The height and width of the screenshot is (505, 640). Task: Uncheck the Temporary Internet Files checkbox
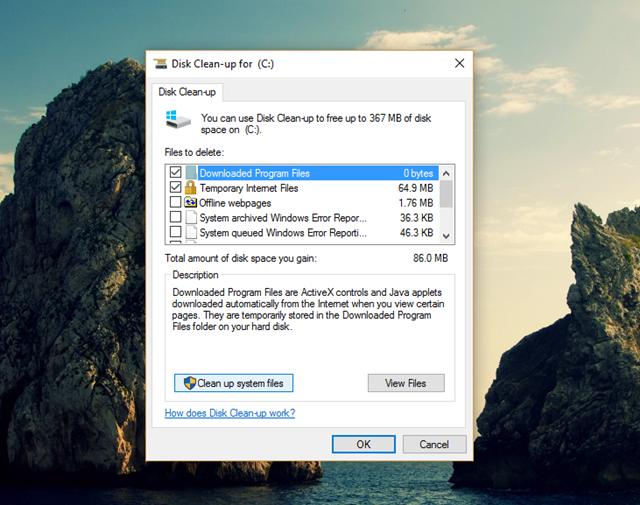point(176,187)
